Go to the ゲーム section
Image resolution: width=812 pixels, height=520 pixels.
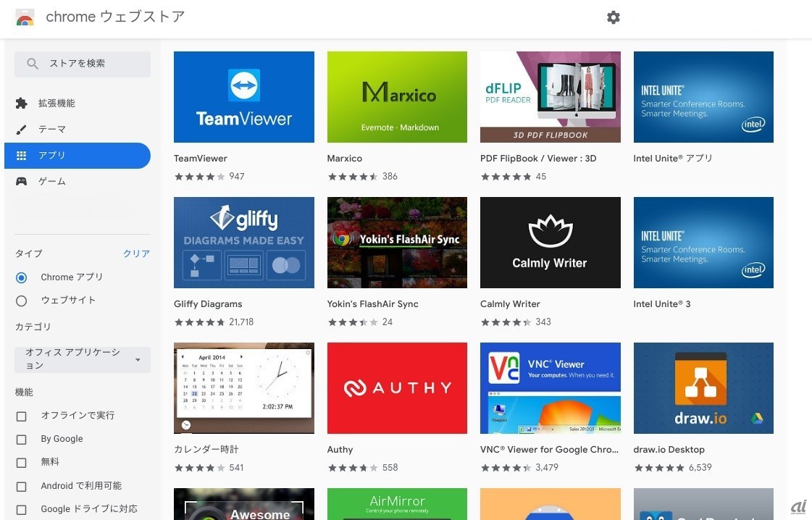tap(78, 181)
